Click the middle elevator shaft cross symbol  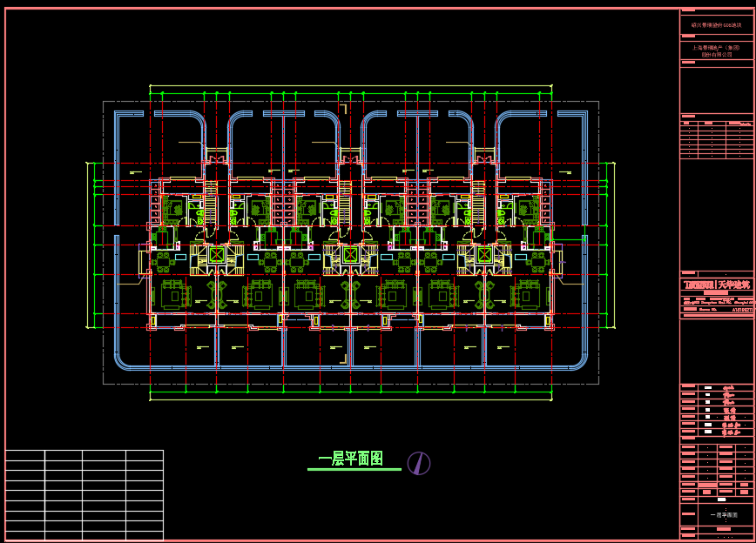click(350, 255)
